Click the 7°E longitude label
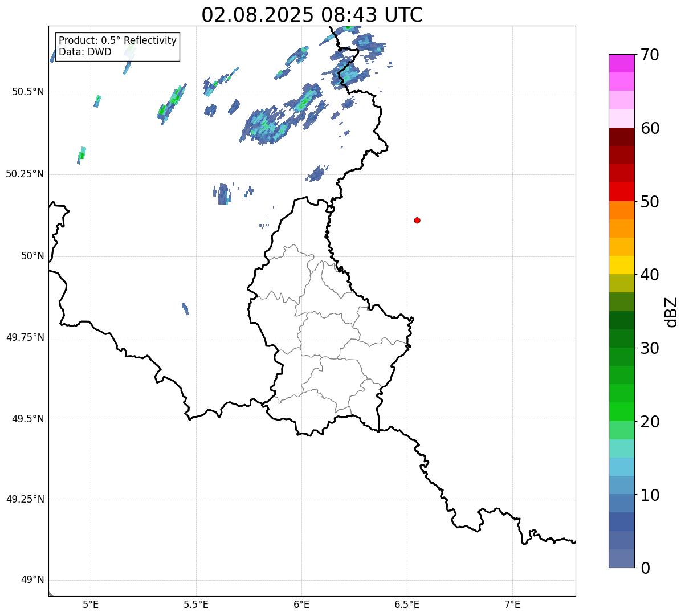685x616 pixels. (x=512, y=604)
